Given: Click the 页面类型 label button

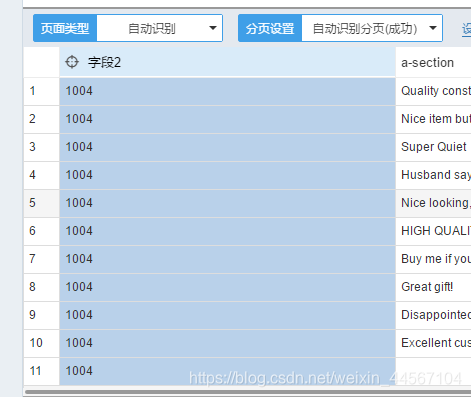Looking at the screenshot, I should 65,28.
